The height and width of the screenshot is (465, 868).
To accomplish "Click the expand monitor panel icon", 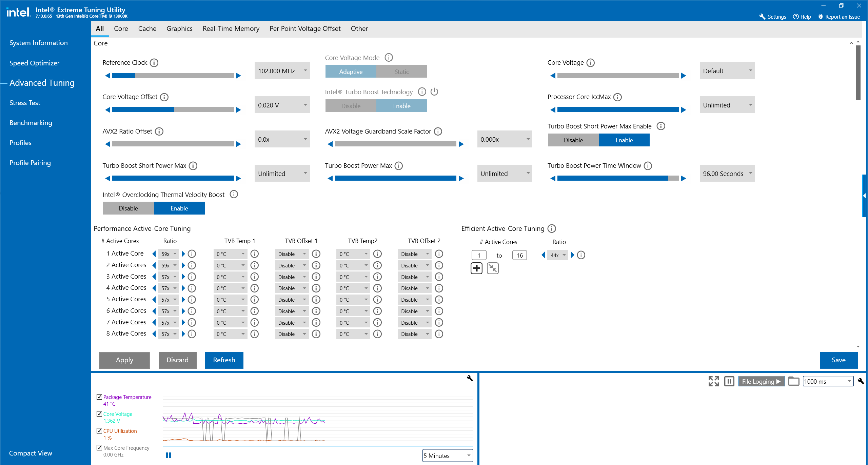I will click(x=713, y=381).
